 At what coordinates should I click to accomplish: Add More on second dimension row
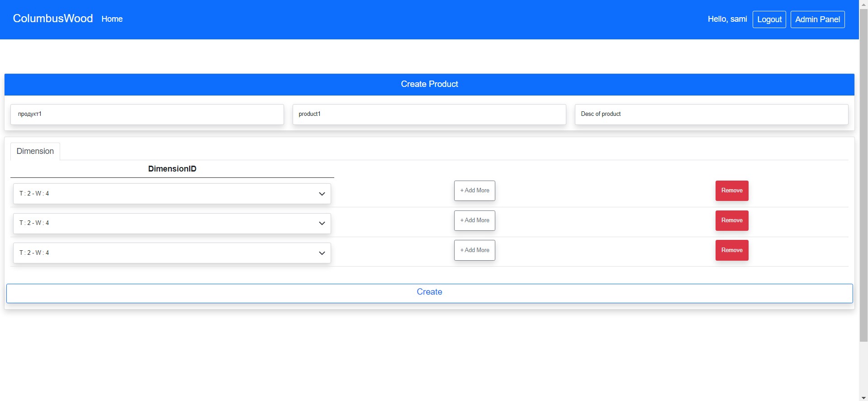[x=474, y=220]
